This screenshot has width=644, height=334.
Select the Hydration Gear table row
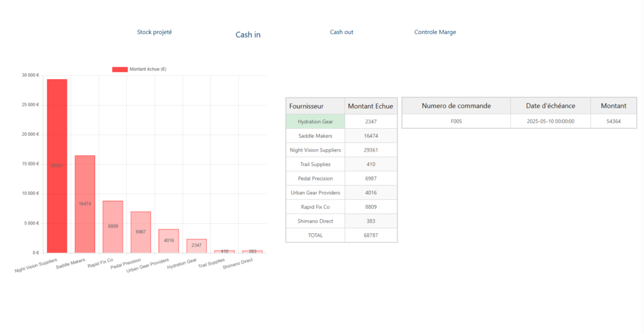click(x=315, y=121)
